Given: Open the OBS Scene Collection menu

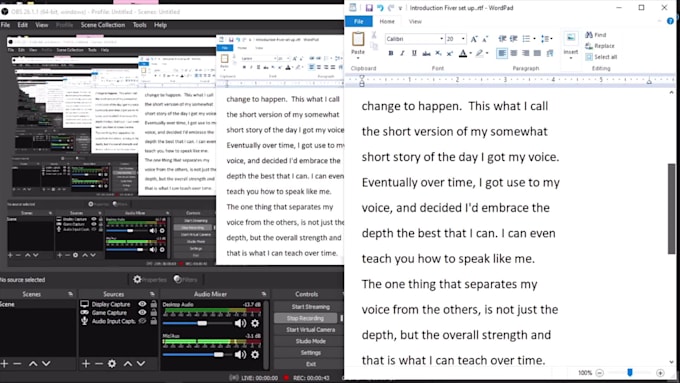Looking at the screenshot, I should [103, 25].
